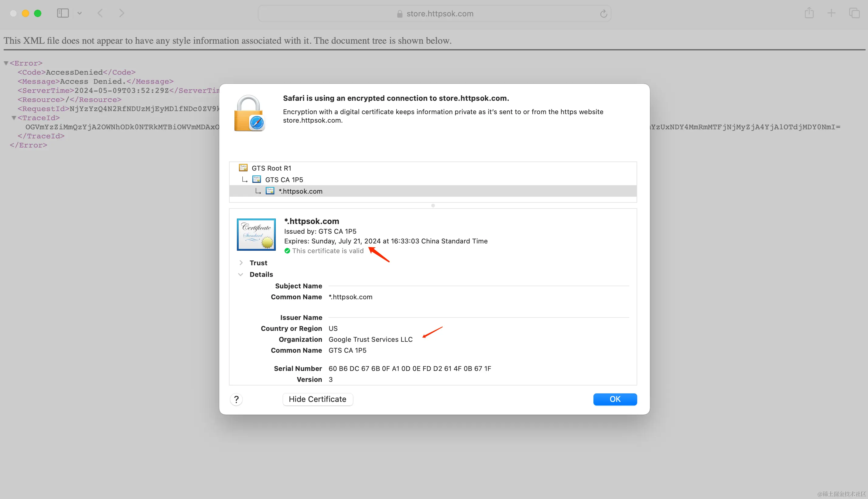This screenshot has width=868, height=499.
Task: Click the store.httpsok.com address field
Action: 439,14
